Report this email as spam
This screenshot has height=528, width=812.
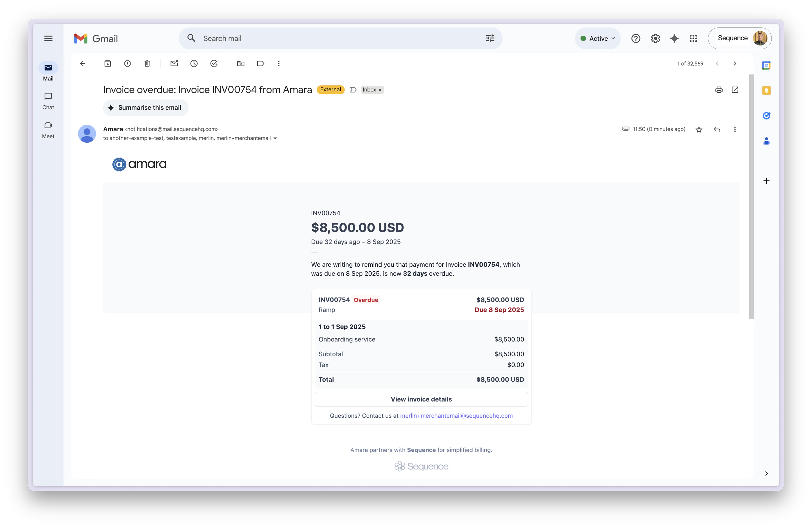pyautogui.click(x=127, y=63)
